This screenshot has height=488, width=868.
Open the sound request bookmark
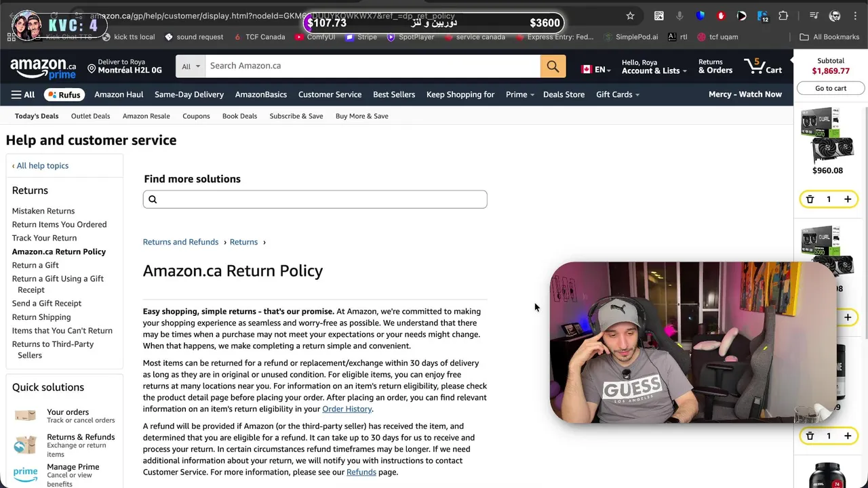coord(194,37)
